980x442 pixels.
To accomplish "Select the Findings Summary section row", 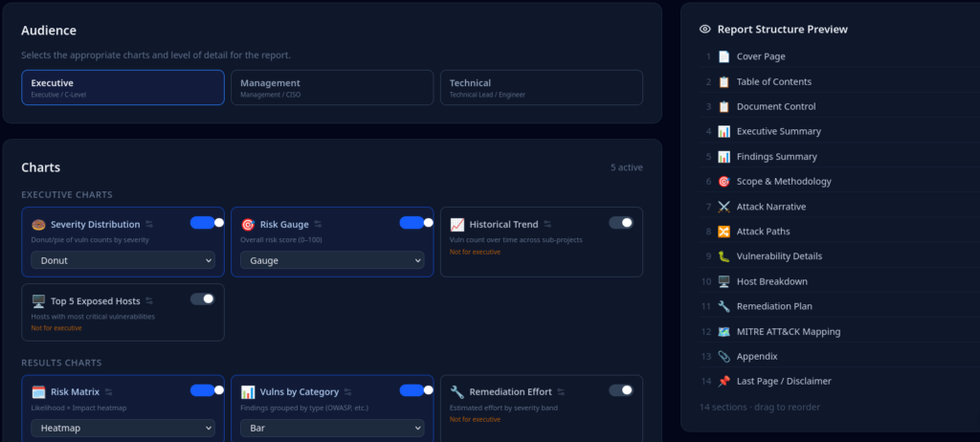I will coord(839,156).
